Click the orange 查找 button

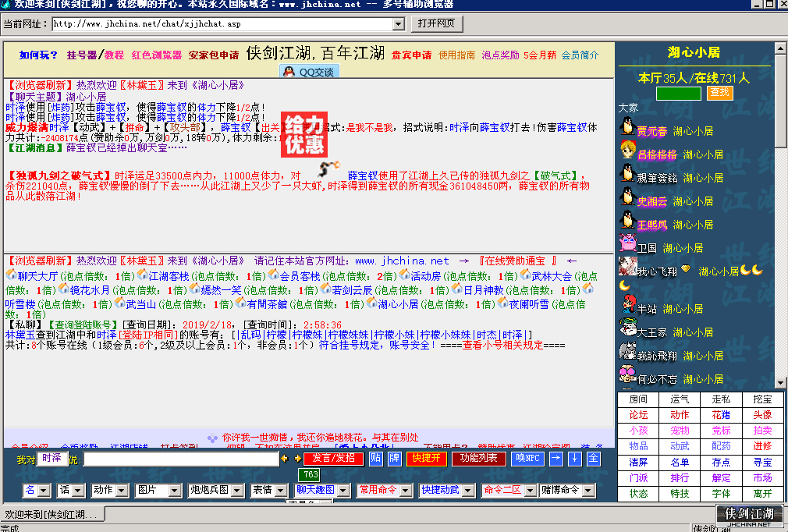pos(719,92)
